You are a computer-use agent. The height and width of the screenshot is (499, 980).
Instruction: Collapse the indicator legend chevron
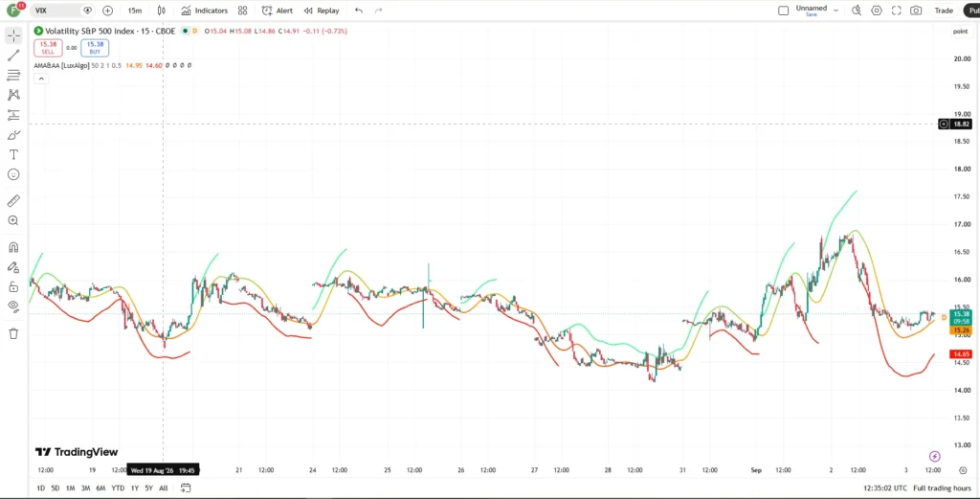[40, 79]
